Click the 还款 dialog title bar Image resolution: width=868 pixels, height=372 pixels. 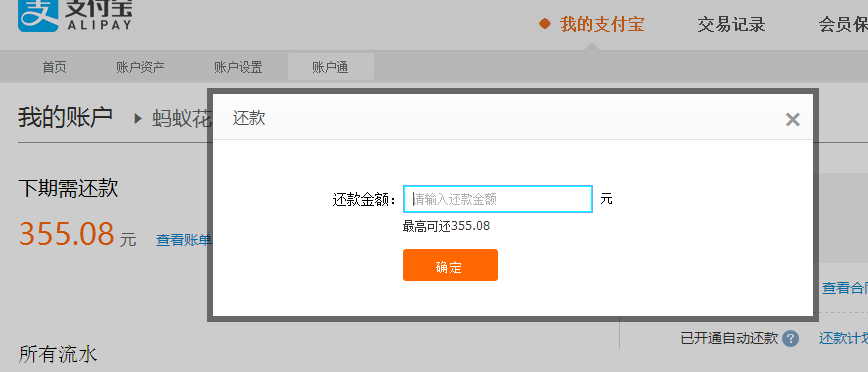(513, 117)
